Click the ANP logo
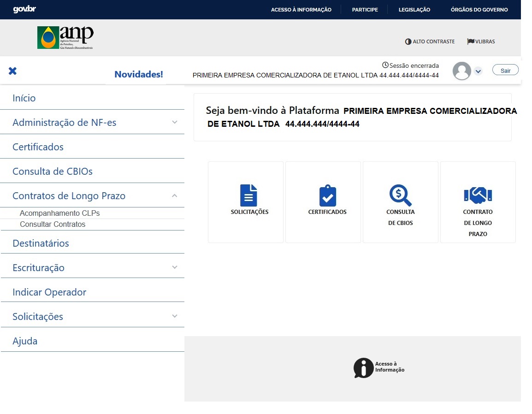532x414 pixels. coord(65,37)
